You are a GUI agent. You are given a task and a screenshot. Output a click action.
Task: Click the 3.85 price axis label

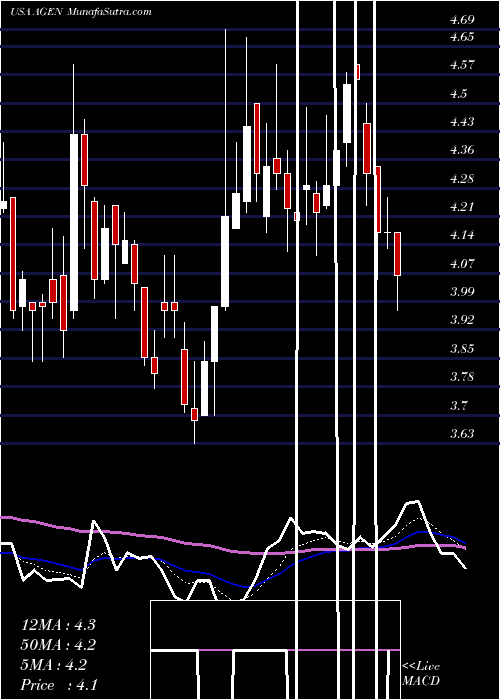coord(462,349)
